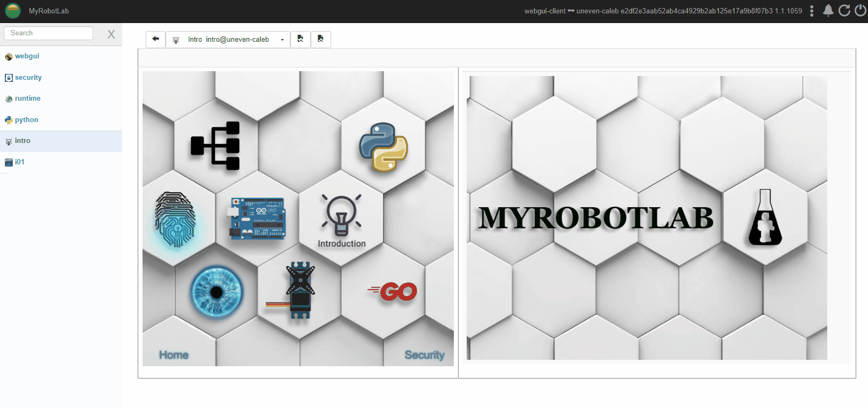This screenshot has width=868, height=408.
Task: Click the Home link on the image
Action: tap(174, 355)
